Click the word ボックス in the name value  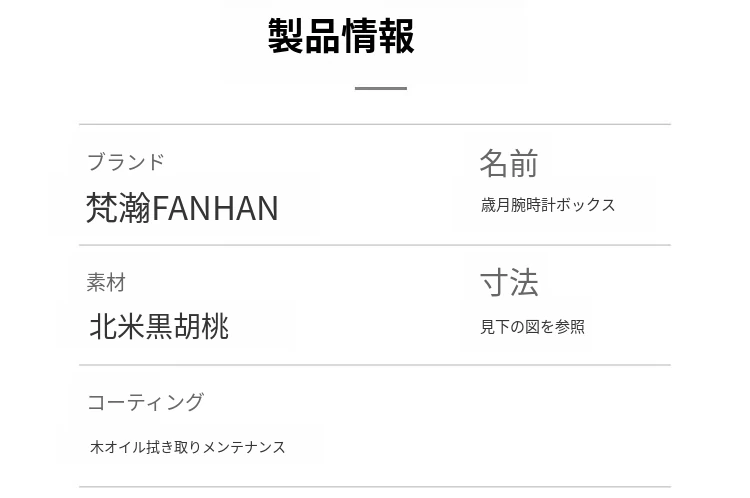(x=584, y=205)
